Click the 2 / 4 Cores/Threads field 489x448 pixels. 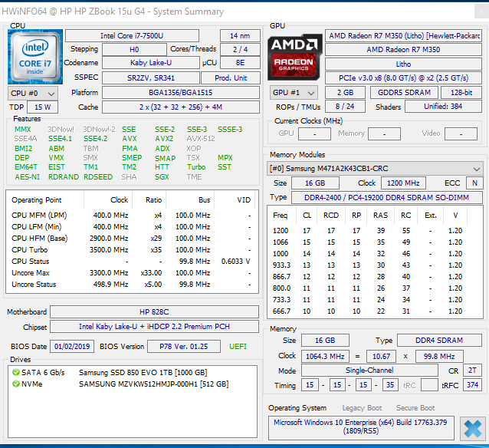pos(240,49)
